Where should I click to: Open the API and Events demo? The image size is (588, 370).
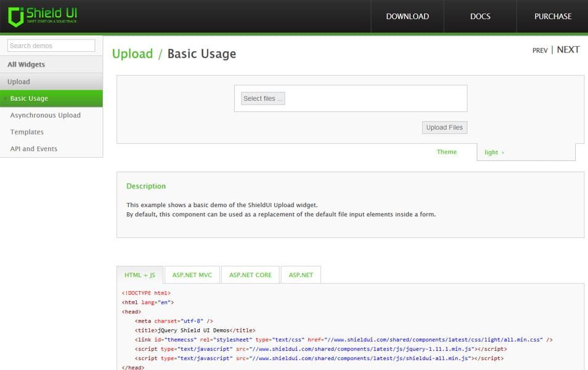[x=34, y=149]
